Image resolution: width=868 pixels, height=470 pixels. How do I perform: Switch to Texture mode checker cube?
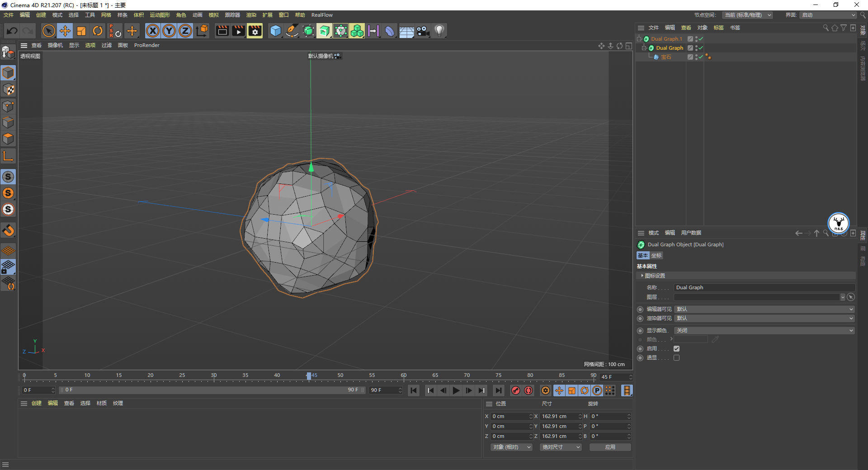(x=8, y=89)
